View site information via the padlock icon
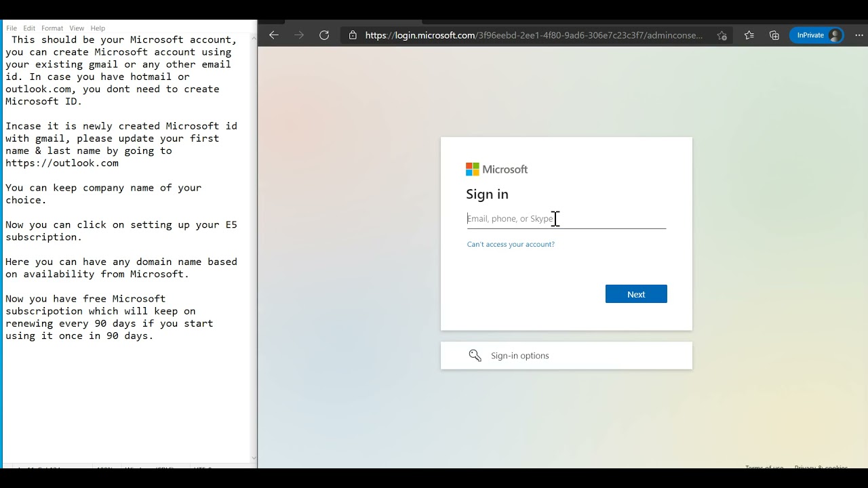This screenshot has width=868, height=488. [x=353, y=35]
